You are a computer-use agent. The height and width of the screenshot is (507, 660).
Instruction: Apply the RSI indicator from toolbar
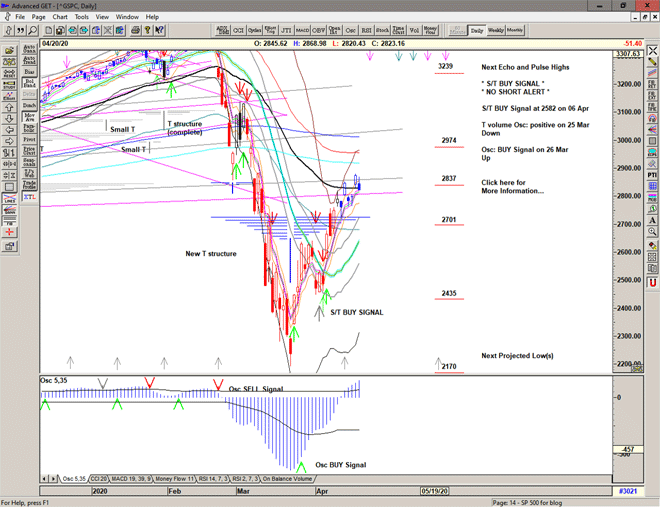click(366, 30)
